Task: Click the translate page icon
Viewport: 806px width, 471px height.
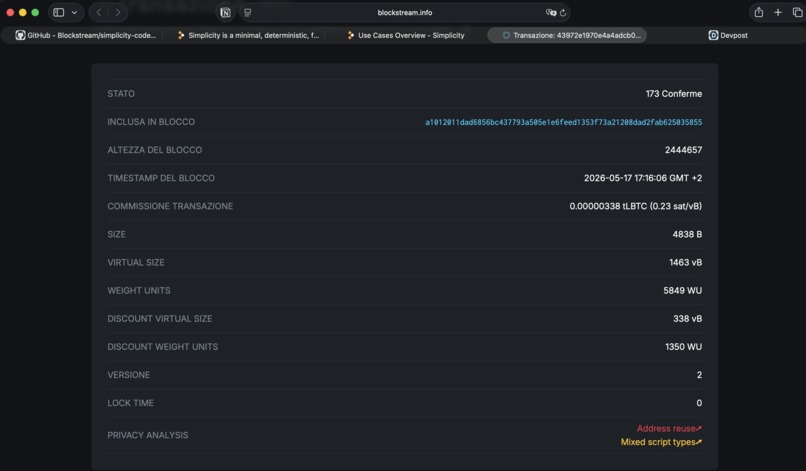Action: (551, 13)
